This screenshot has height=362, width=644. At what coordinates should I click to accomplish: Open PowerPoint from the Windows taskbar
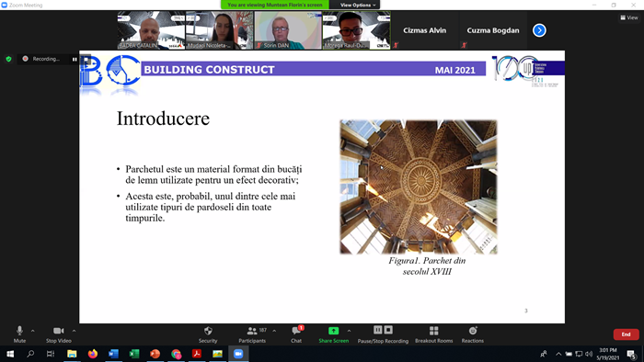(x=155, y=354)
